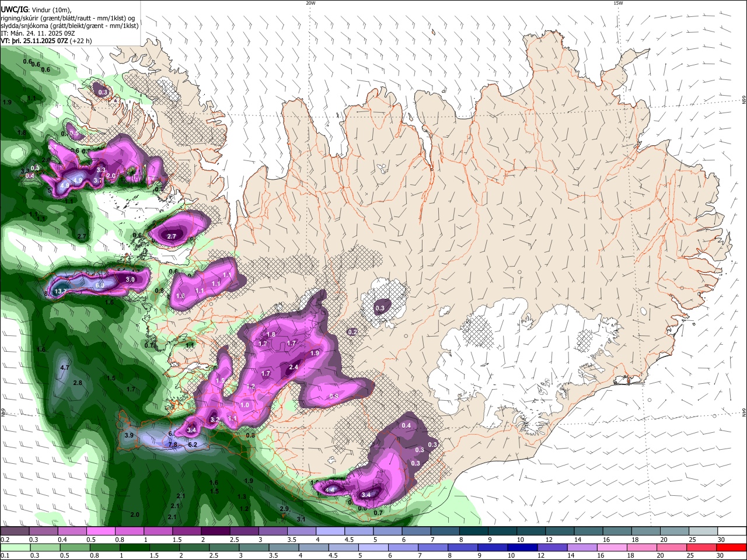Image resolution: width=747 pixels, height=560 pixels.
Task: Click the 6.2 precipitation value
Action: point(193,444)
